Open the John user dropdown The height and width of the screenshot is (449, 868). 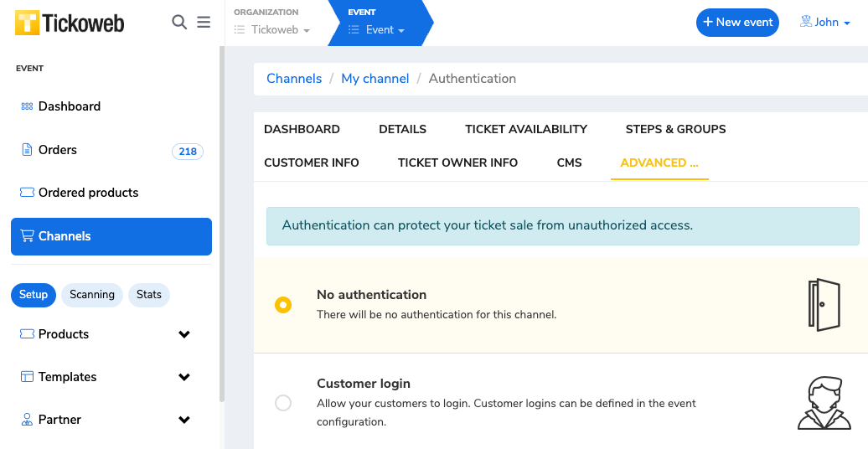pyautogui.click(x=825, y=23)
